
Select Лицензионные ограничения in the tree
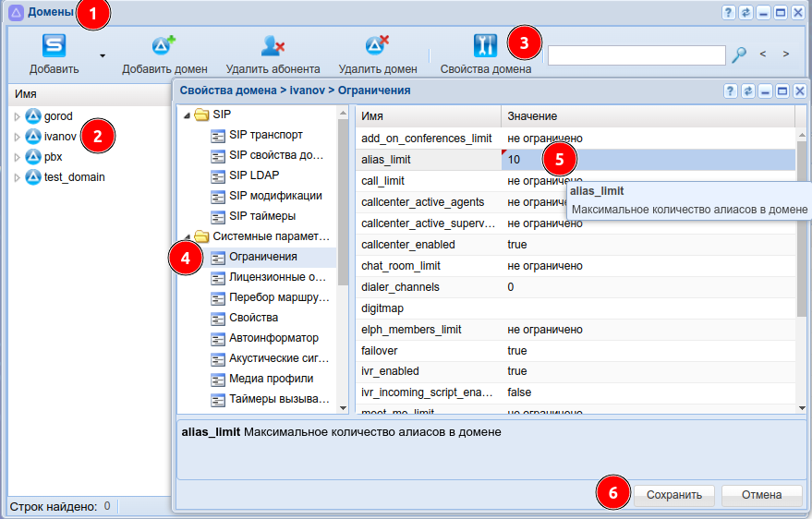277,277
